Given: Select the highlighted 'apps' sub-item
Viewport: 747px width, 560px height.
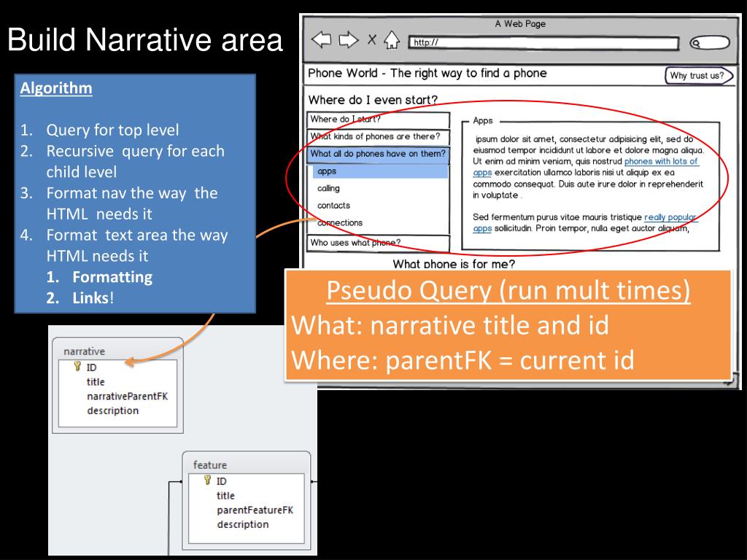Looking at the screenshot, I should point(380,171).
